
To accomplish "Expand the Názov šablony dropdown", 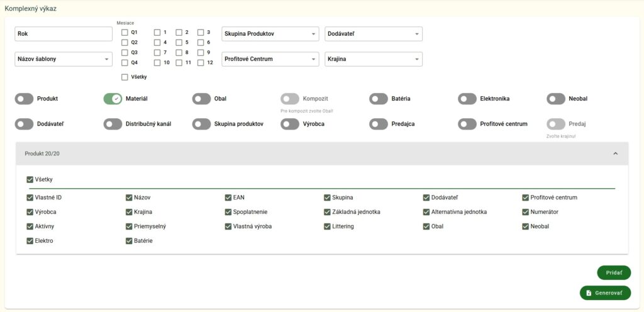I will pyautogui.click(x=63, y=59).
